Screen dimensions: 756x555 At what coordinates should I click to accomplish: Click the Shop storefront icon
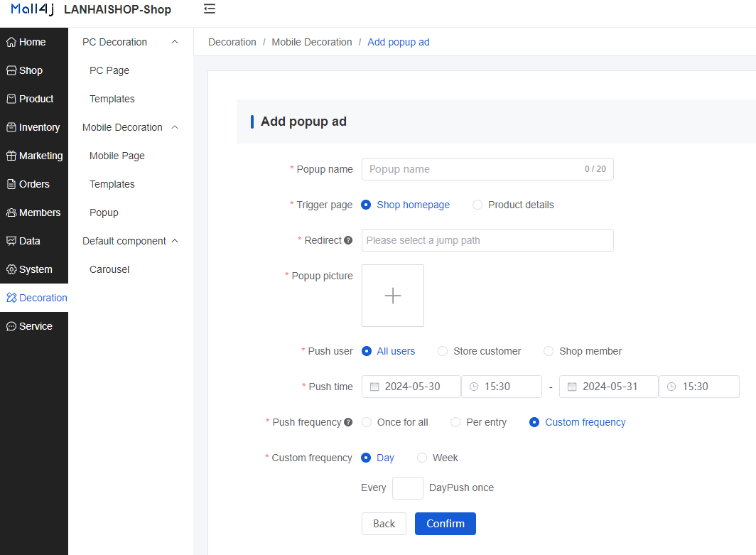11,70
